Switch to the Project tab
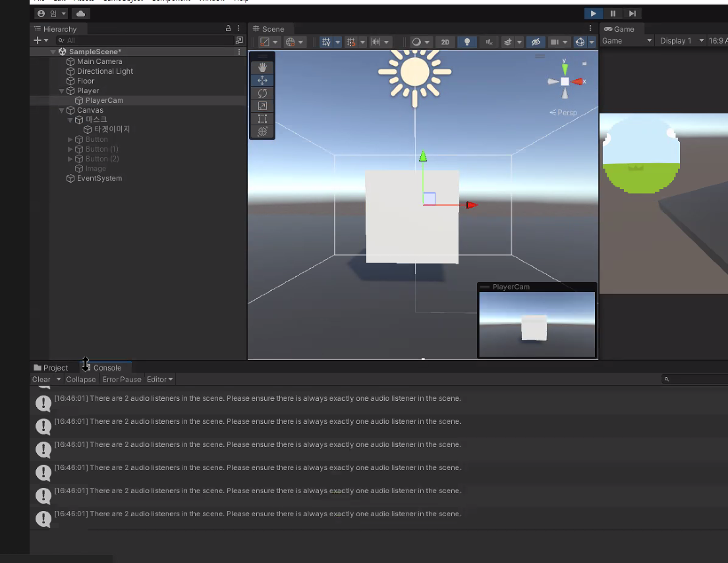This screenshot has width=728, height=563. [x=51, y=367]
